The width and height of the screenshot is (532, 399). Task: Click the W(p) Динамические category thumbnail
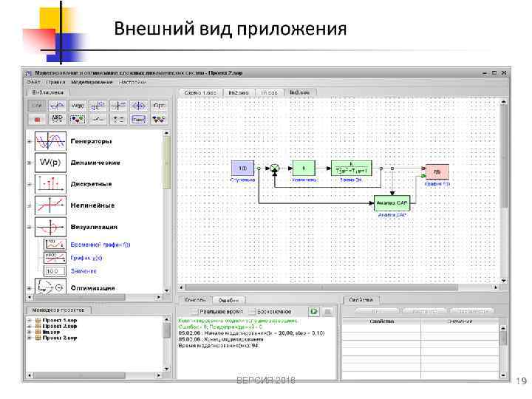(50, 163)
